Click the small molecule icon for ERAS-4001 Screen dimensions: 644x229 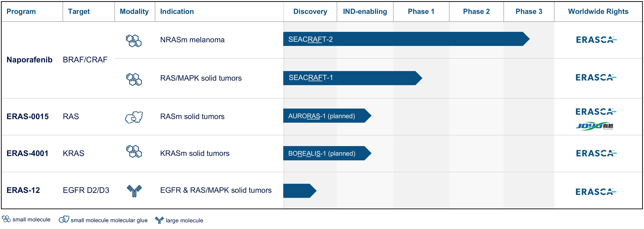134,151
